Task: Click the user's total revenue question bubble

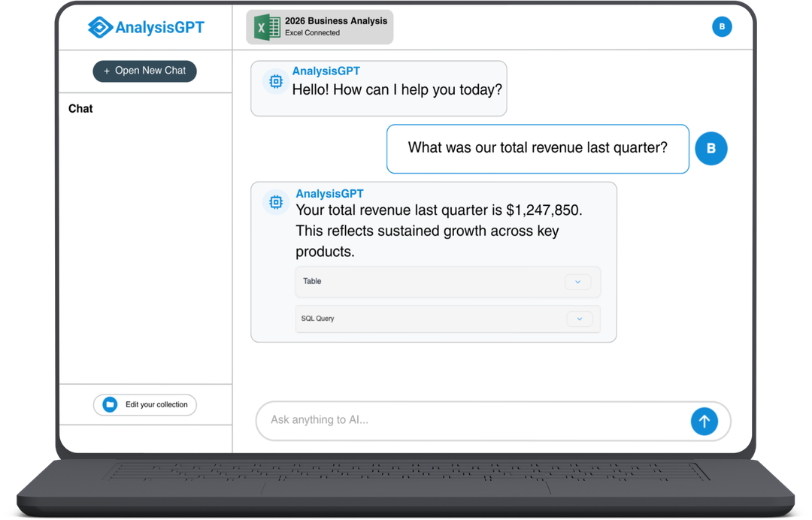Action: point(537,149)
